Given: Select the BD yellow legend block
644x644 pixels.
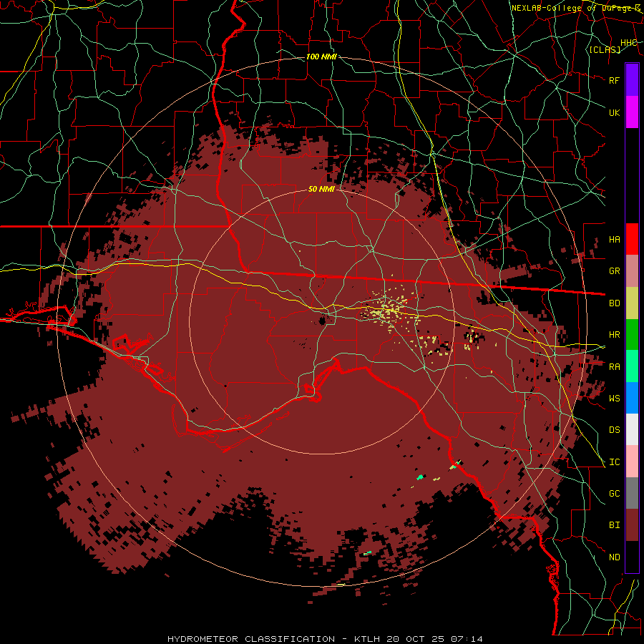Looking at the screenshot, I should (632, 303).
